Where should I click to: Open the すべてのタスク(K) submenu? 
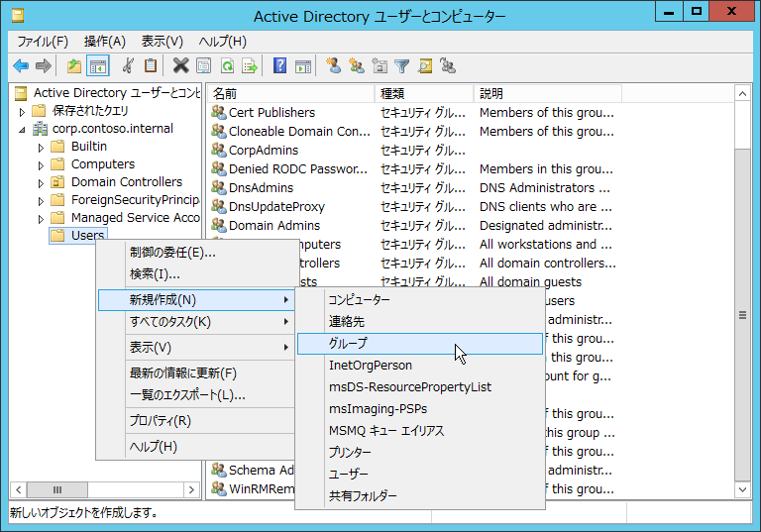(x=196, y=322)
